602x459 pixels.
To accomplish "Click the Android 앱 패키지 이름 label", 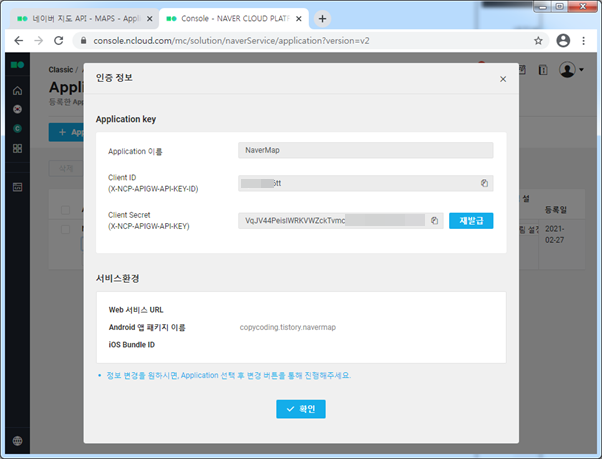I will [x=147, y=327].
